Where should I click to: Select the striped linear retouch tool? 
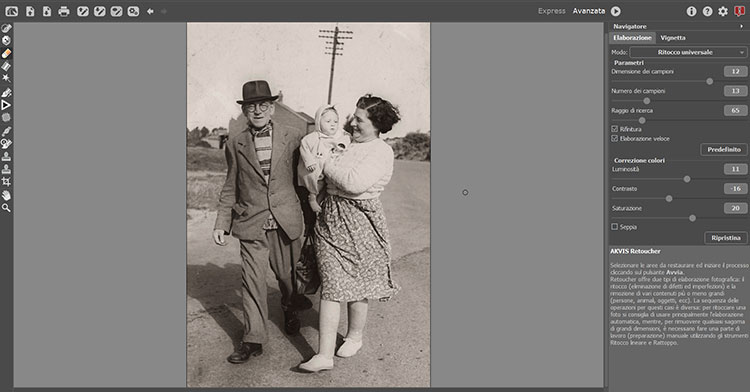tap(6, 65)
